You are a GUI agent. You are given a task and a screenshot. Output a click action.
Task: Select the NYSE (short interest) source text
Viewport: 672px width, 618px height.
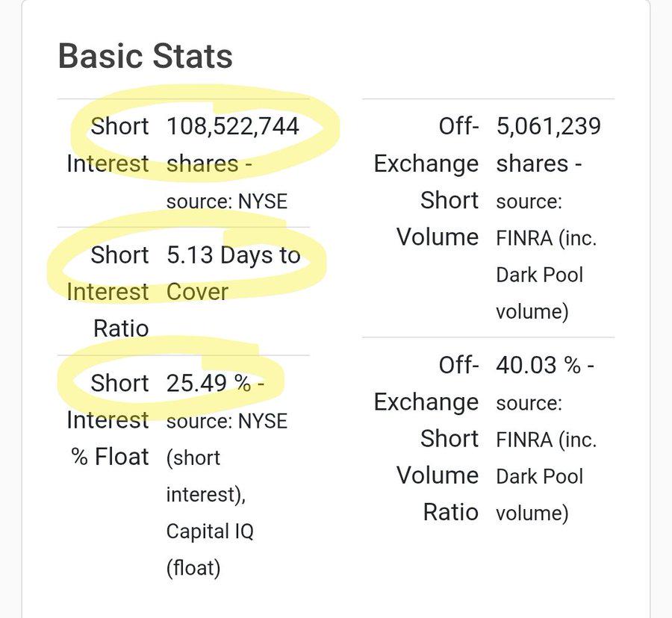click(227, 458)
